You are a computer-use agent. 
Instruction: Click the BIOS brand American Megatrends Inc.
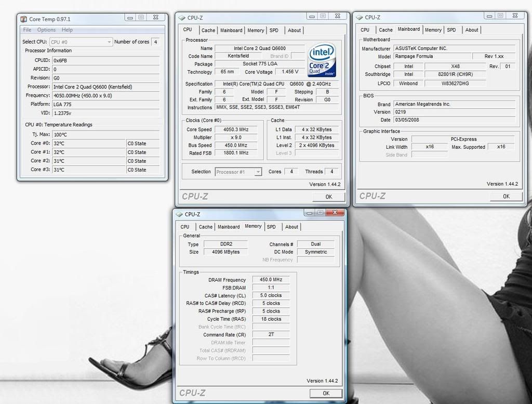pos(454,104)
